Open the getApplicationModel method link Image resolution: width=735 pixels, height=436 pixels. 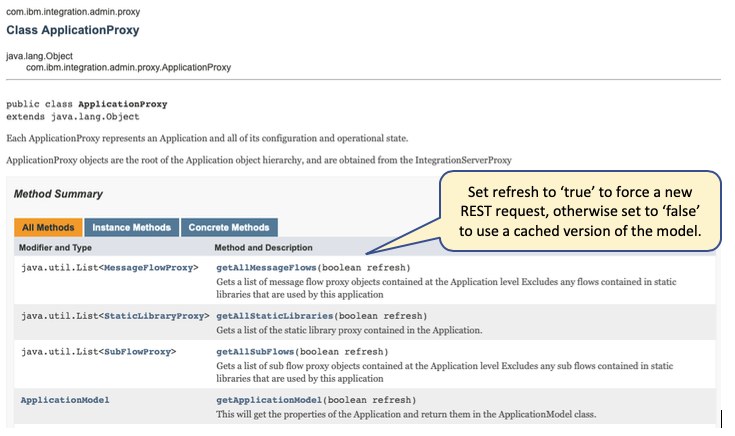pyautogui.click(x=269, y=400)
